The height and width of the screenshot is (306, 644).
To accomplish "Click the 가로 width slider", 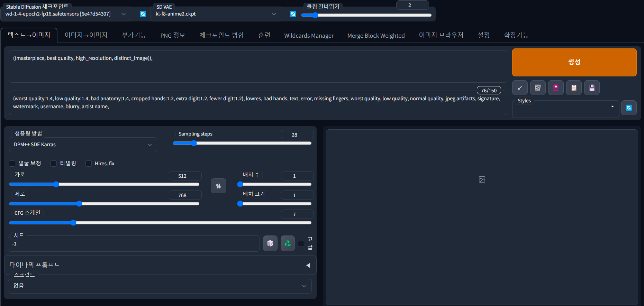I will point(104,184).
